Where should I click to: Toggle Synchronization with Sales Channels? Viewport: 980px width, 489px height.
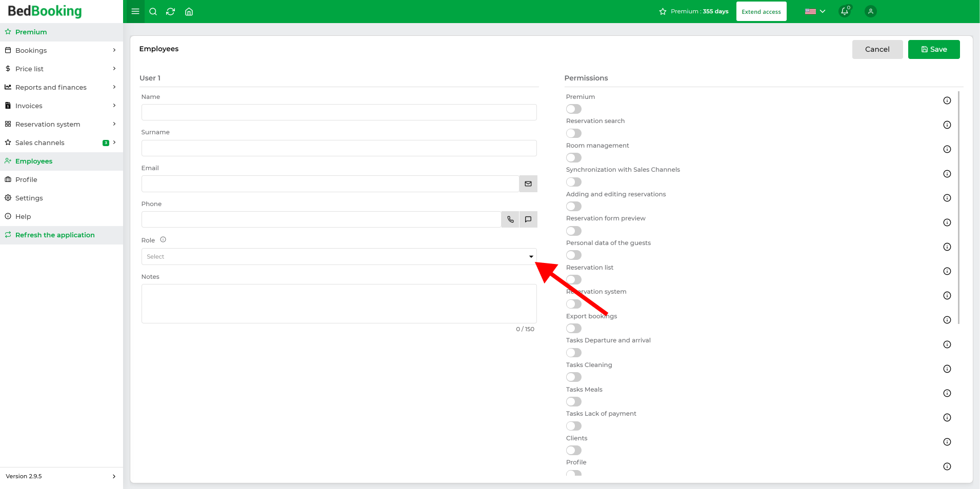(x=574, y=182)
